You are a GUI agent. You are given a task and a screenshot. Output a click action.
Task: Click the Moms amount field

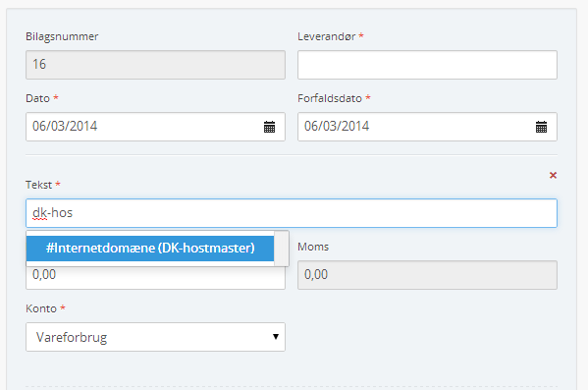[427, 275]
